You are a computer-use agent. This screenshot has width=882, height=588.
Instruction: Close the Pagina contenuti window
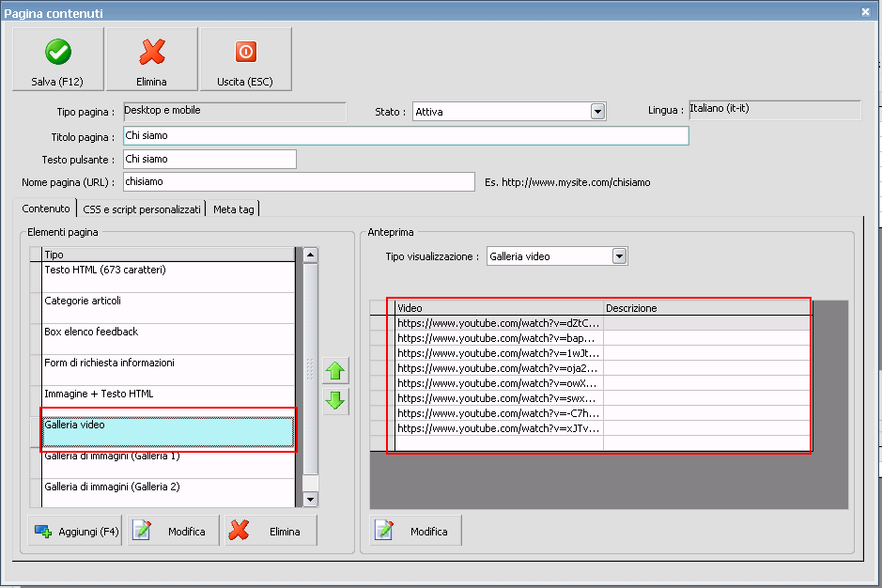tap(865, 12)
